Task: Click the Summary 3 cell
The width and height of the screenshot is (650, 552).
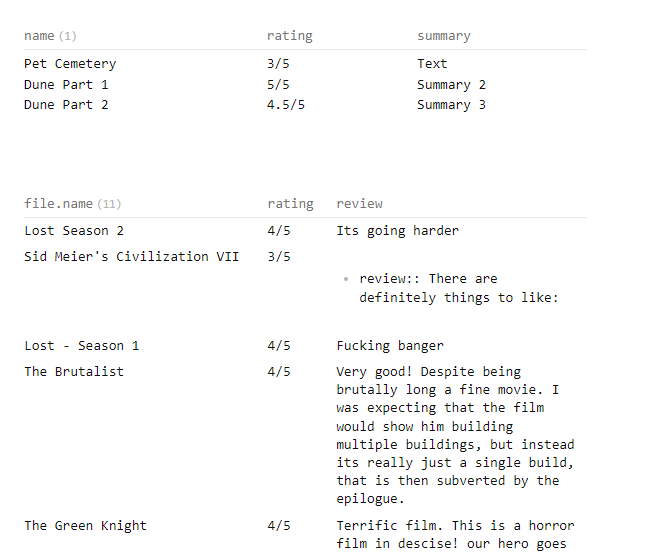Action: point(451,104)
